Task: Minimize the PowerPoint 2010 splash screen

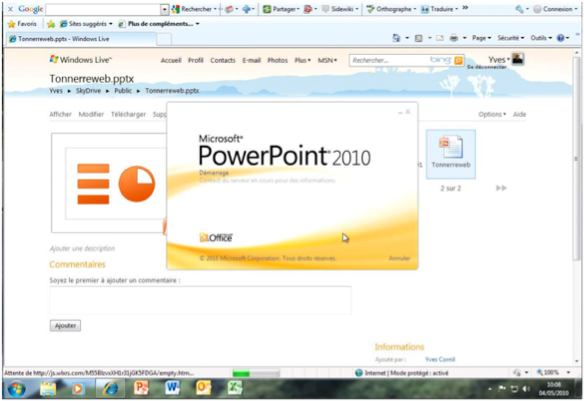Action: coord(400,112)
